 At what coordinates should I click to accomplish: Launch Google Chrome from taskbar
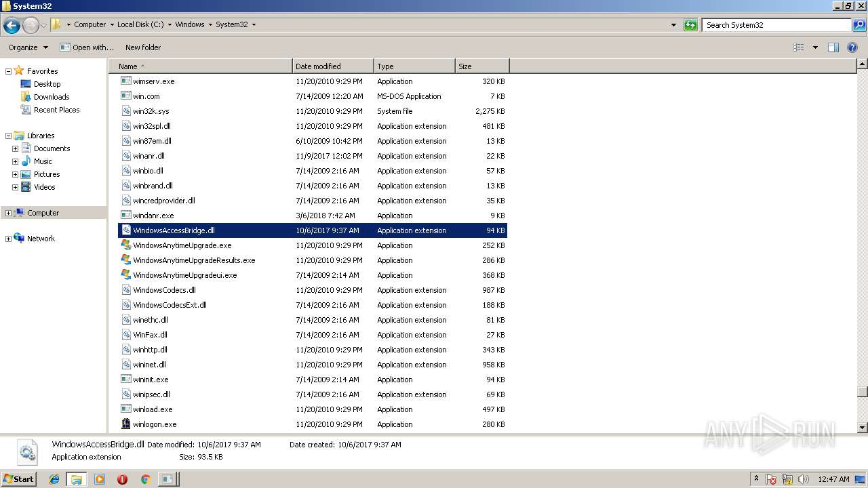click(144, 479)
